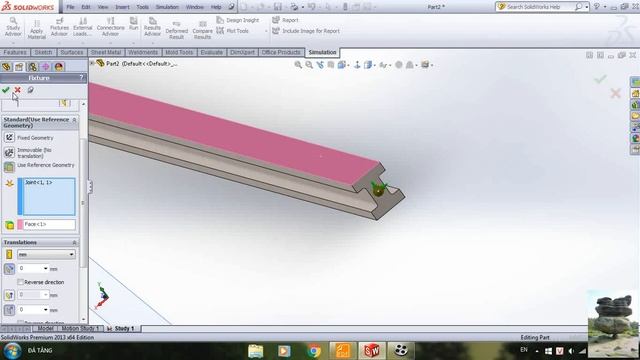640x360 pixels.
Task: Open the Fixture help question mark
Action: (81, 78)
